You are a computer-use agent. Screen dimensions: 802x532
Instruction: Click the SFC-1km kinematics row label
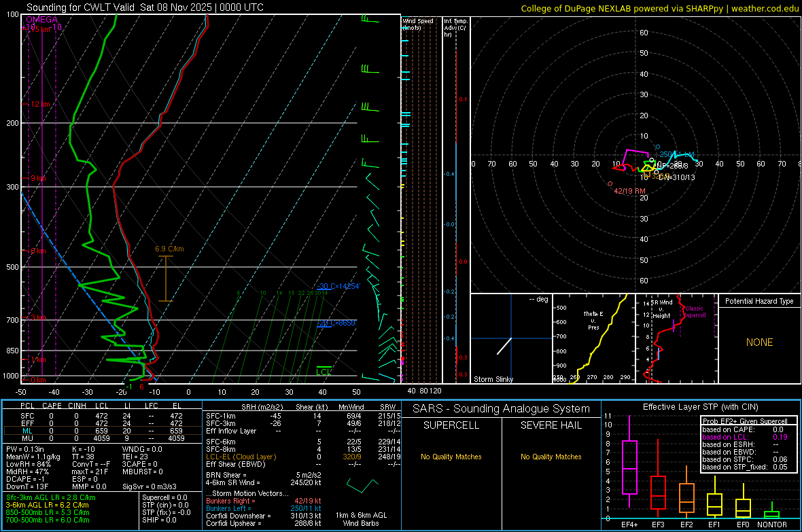tap(220, 416)
